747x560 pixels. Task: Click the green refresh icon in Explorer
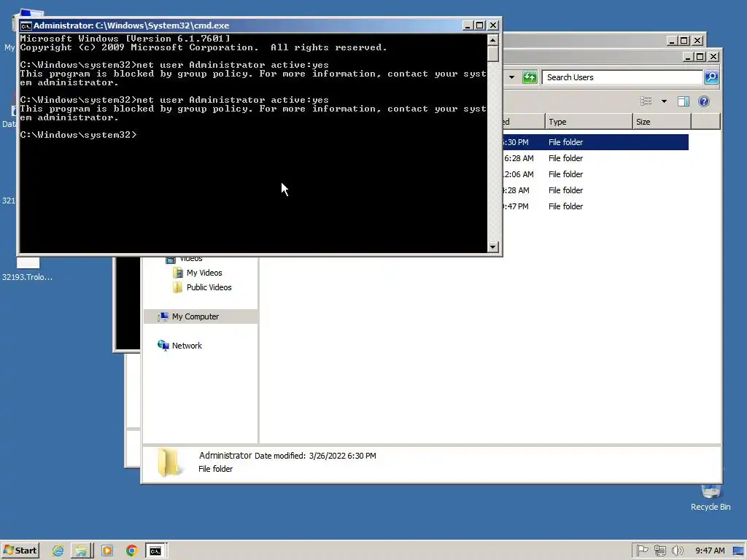[x=530, y=77]
